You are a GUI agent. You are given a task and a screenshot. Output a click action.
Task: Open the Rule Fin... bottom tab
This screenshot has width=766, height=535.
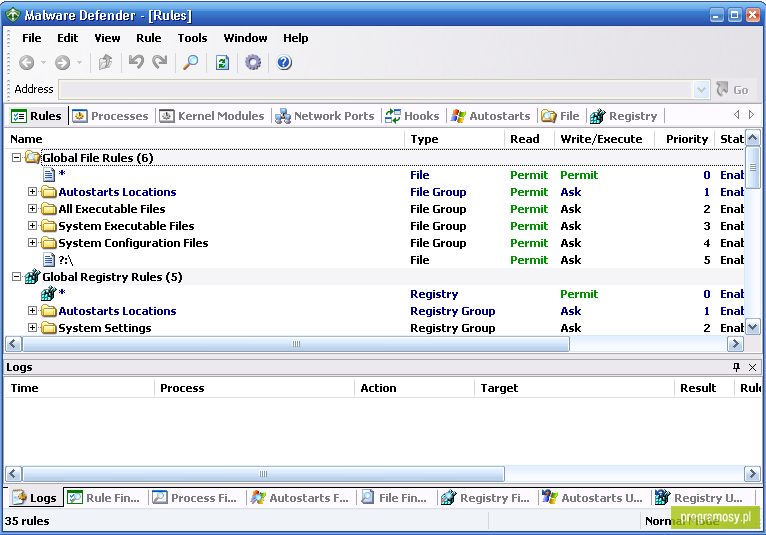tap(104, 498)
